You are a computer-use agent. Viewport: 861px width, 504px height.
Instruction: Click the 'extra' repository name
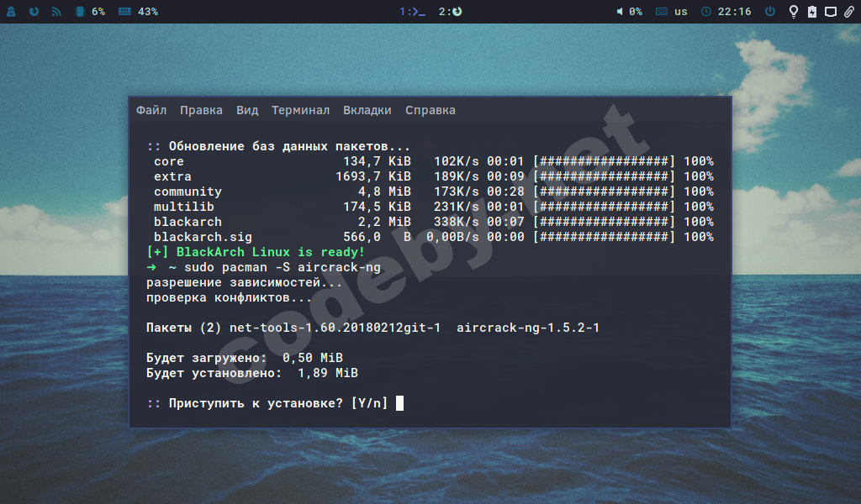tap(172, 176)
